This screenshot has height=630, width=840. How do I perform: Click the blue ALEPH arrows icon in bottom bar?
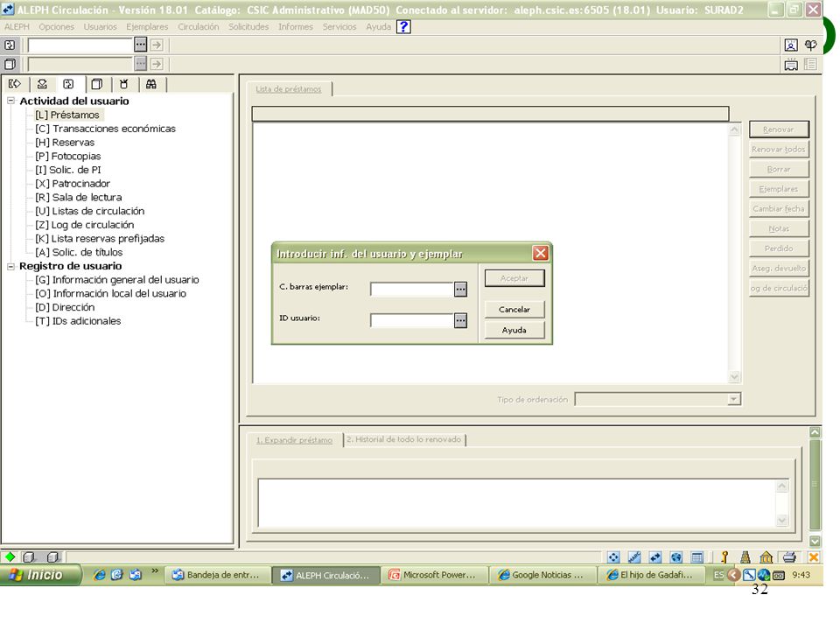655,557
